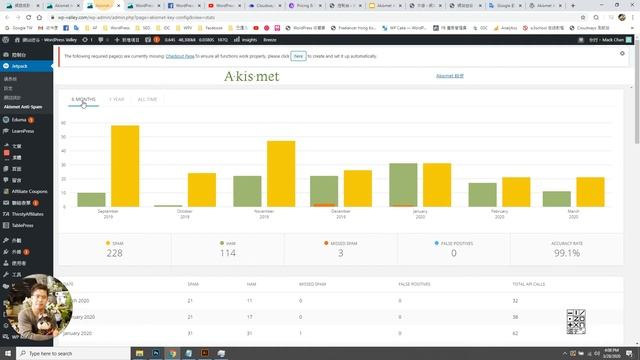Reload the page with browser refresh button

coord(29,18)
